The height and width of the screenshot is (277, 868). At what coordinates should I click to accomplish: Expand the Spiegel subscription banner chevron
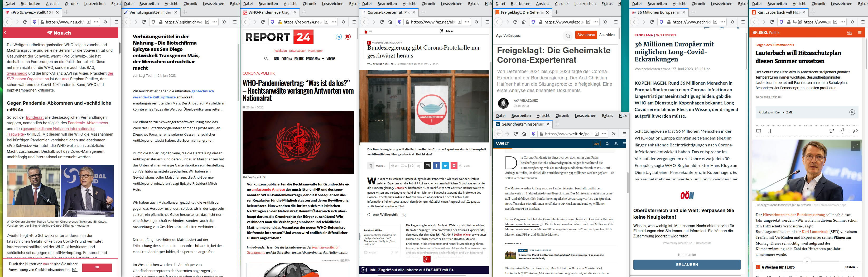tap(807, 261)
